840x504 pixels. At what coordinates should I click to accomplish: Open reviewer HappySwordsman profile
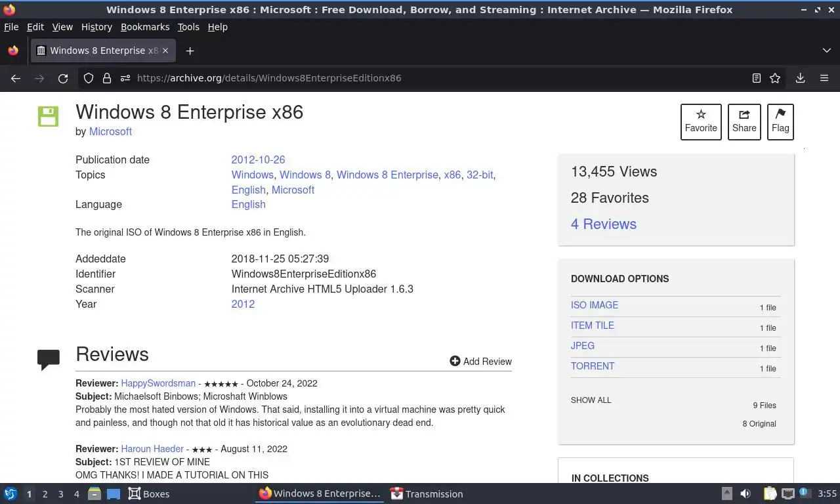point(158,383)
